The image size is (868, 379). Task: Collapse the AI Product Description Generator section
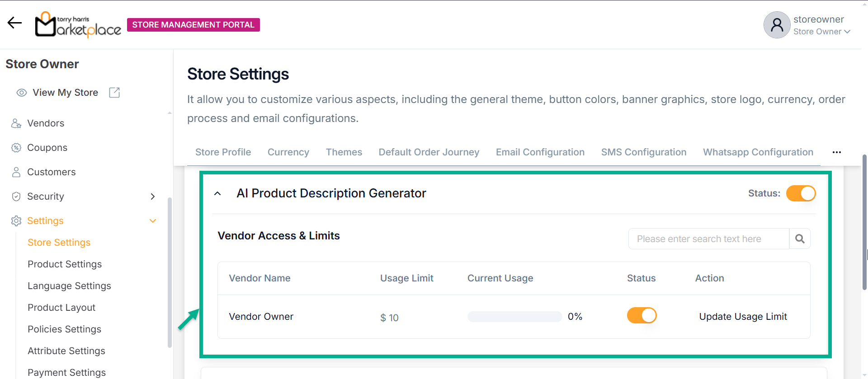tap(217, 193)
